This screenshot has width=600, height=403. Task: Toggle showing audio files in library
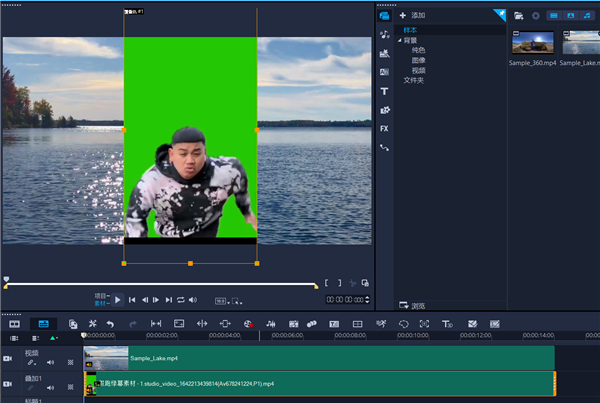(x=587, y=15)
